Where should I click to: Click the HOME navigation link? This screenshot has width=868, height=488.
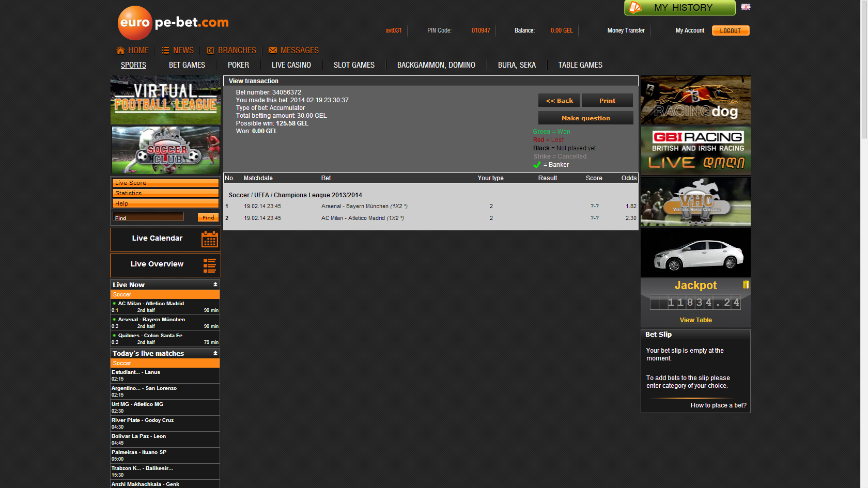pyautogui.click(x=138, y=51)
